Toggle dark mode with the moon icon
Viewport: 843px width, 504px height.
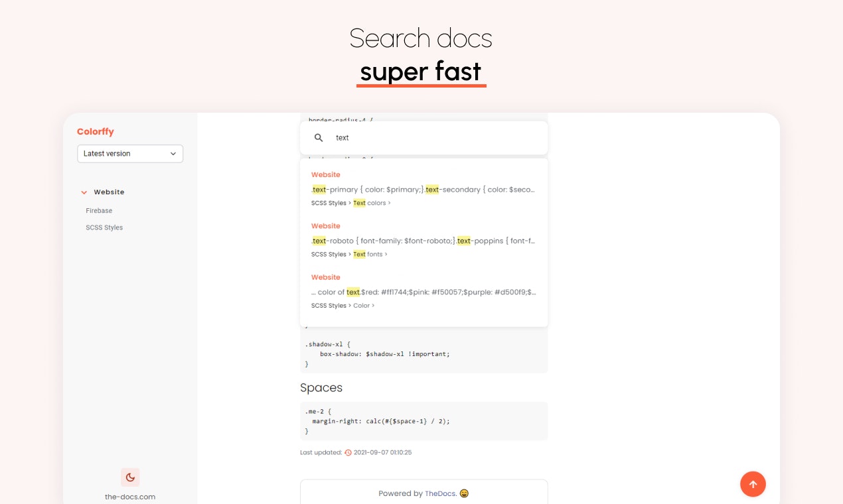(x=130, y=477)
